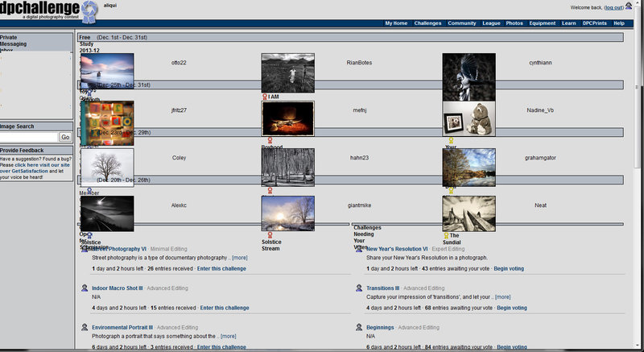
Task: Click username giantmike
Action: click(x=359, y=205)
